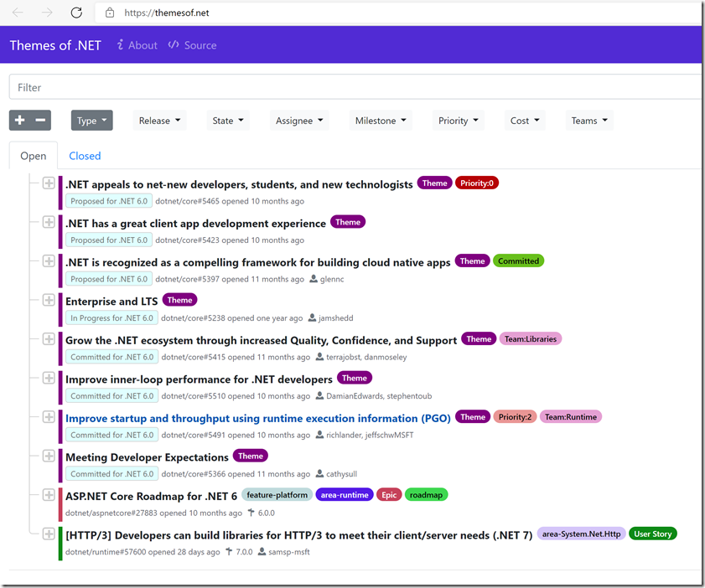
Task: Click milestone signpost icon beside 6.0.0
Action: (251, 513)
